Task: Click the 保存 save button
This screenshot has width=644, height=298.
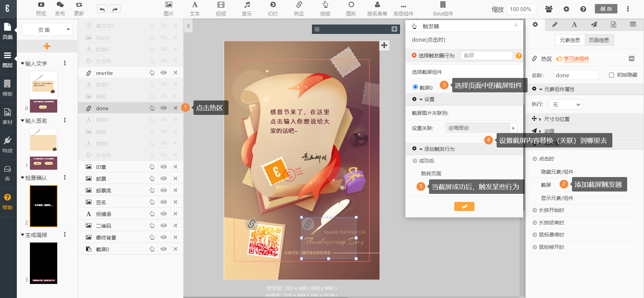Action: click(x=606, y=9)
